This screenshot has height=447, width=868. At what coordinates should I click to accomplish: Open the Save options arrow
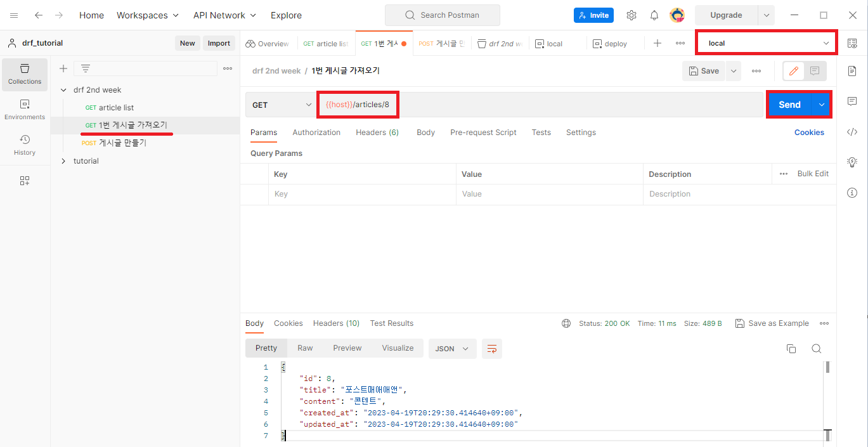(x=734, y=71)
